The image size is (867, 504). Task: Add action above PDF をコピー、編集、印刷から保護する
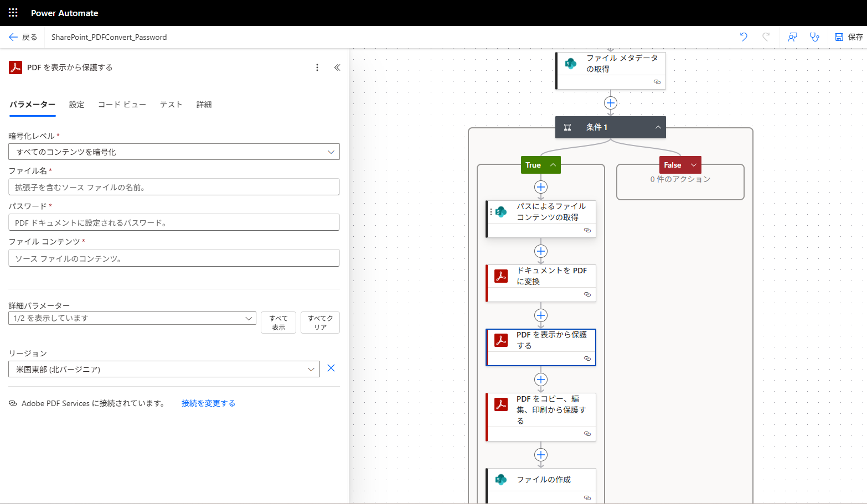(x=541, y=380)
